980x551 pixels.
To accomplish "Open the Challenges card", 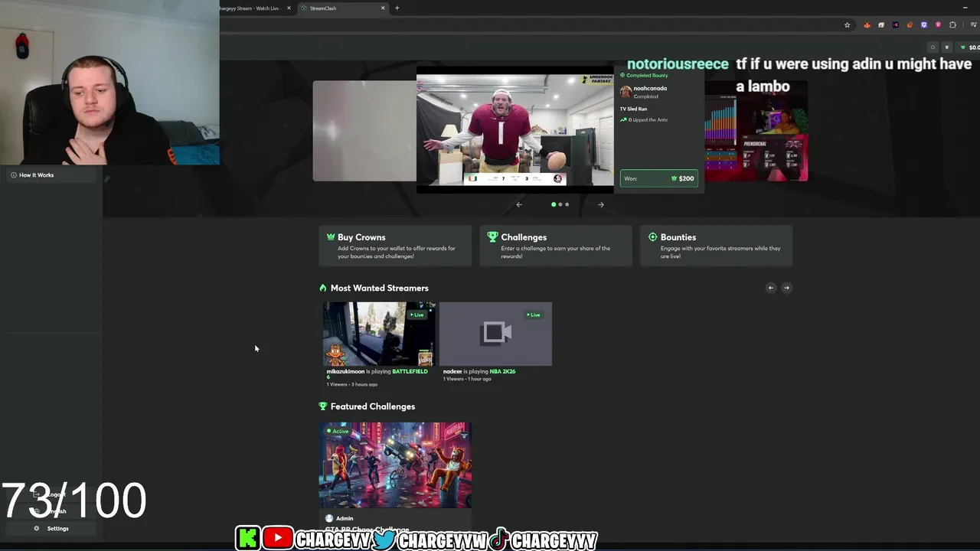I will (556, 246).
